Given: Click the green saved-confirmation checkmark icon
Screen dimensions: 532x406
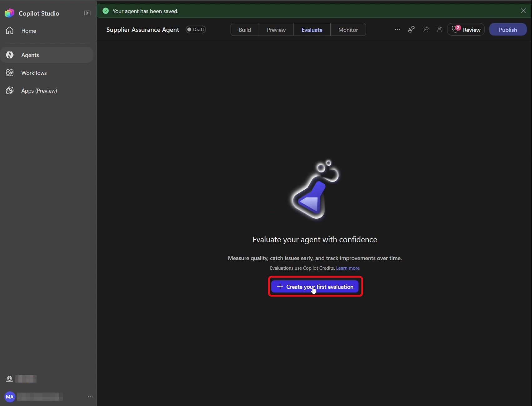Looking at the screenshot, I should 106,11.
